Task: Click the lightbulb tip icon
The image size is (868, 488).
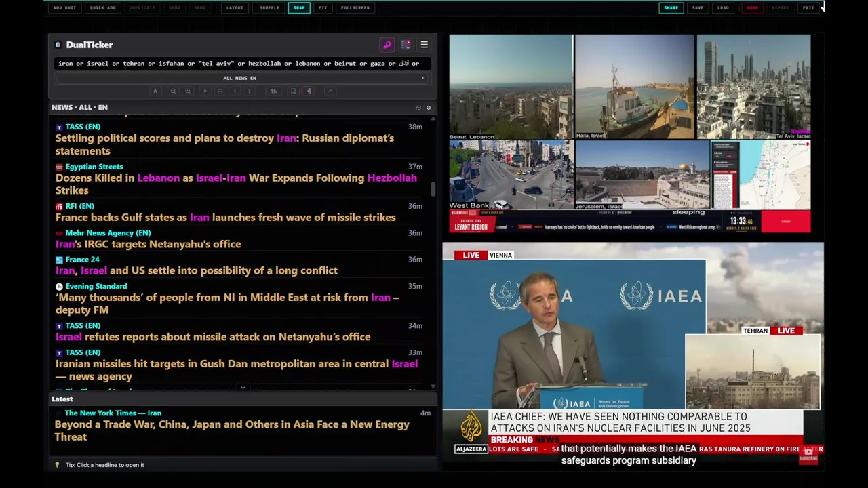Action: tap(57, 465)
